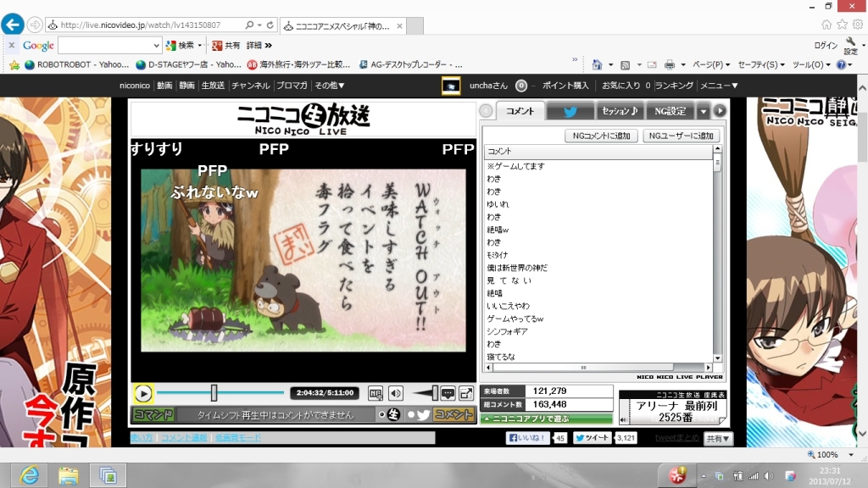Image resolution: width=868 pixels, height=488 pixels.
Task: Open the IE favorites star icon at top right
Action: point(842,25)
